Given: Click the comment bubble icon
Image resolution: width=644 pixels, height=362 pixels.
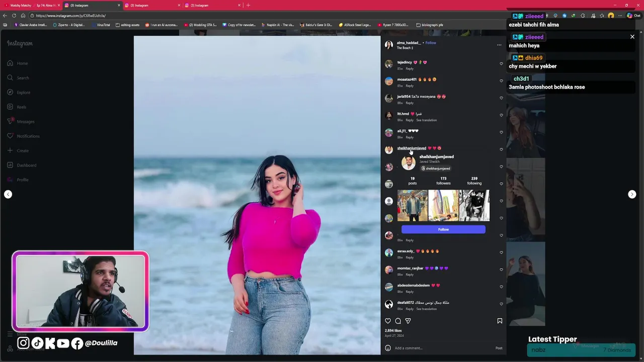Looking at the screenshot, I should pos(398,321).
